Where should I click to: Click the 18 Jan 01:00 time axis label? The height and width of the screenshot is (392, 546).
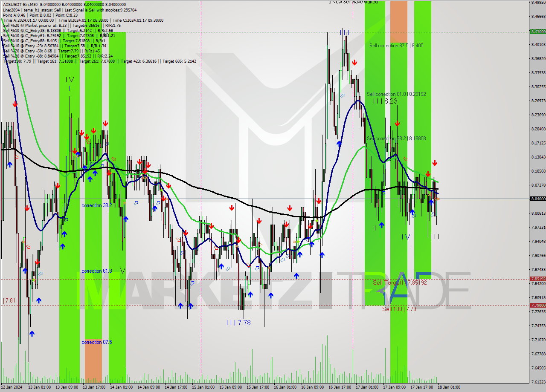pos(449,387)
